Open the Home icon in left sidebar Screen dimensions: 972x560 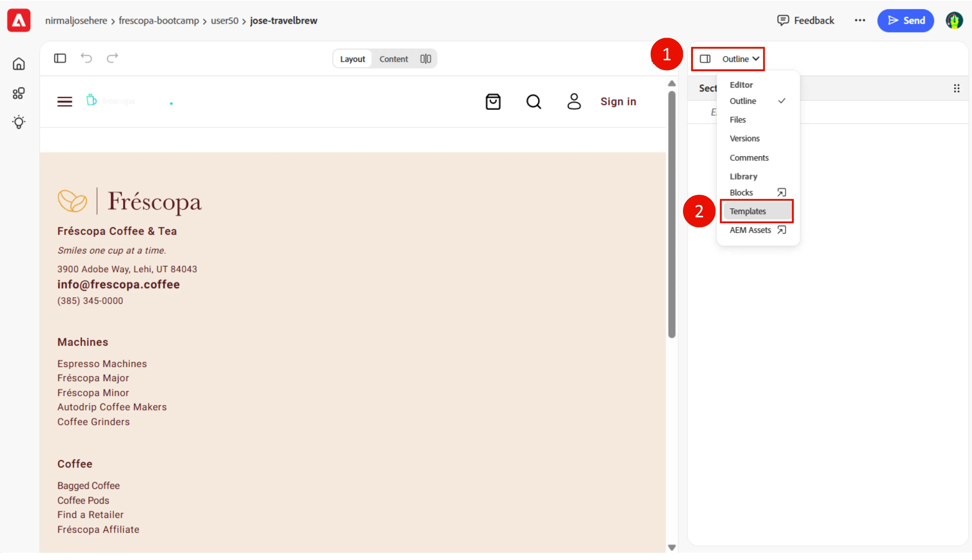pyautogui.click(x=19, y=64)
